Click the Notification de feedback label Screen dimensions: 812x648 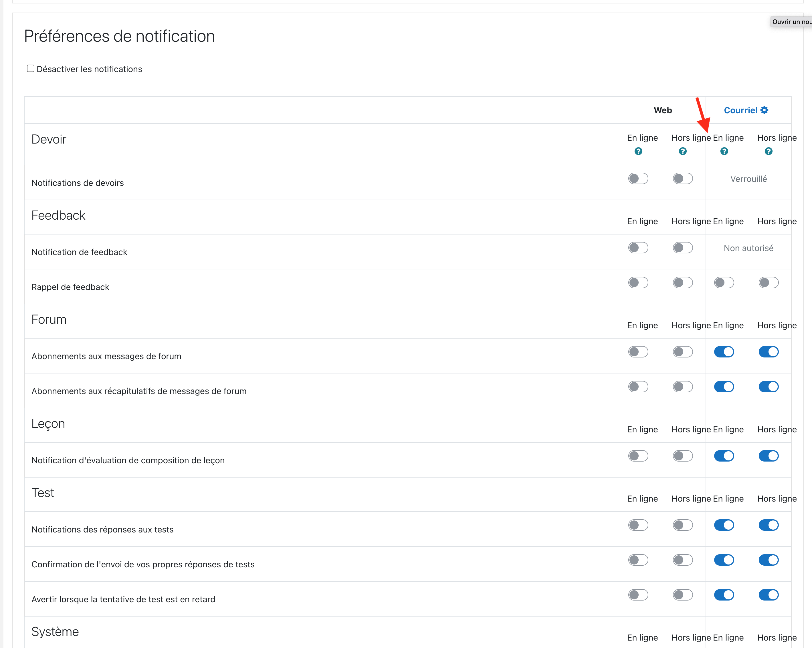tap(80, 252)
